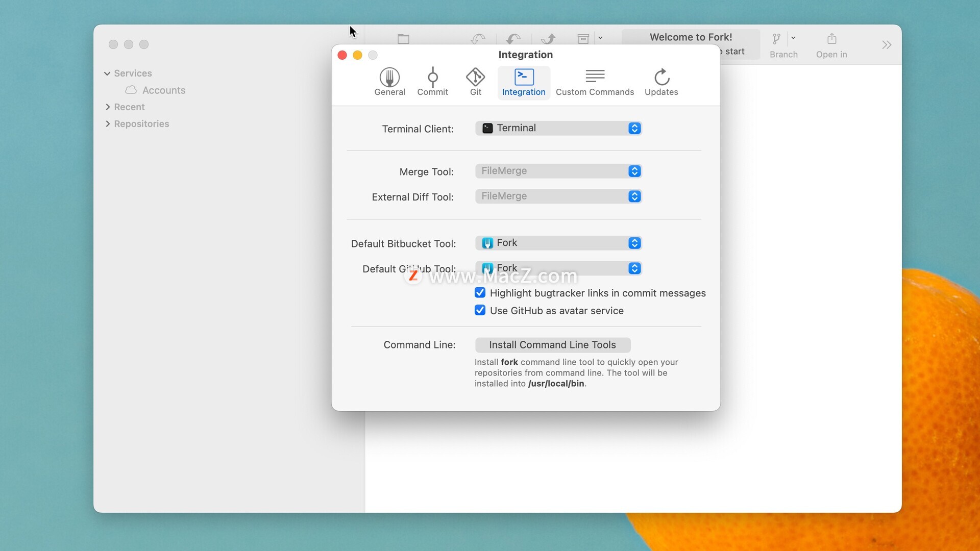Switch to the Git preferences tab

coord(475,82)
